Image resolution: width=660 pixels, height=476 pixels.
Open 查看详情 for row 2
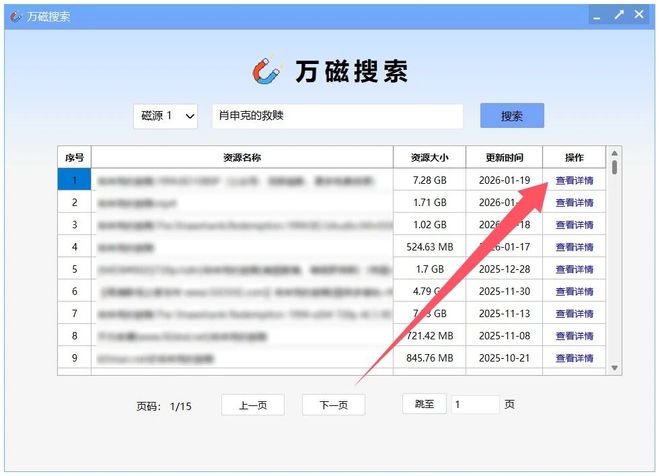click(x=574, y=203)
